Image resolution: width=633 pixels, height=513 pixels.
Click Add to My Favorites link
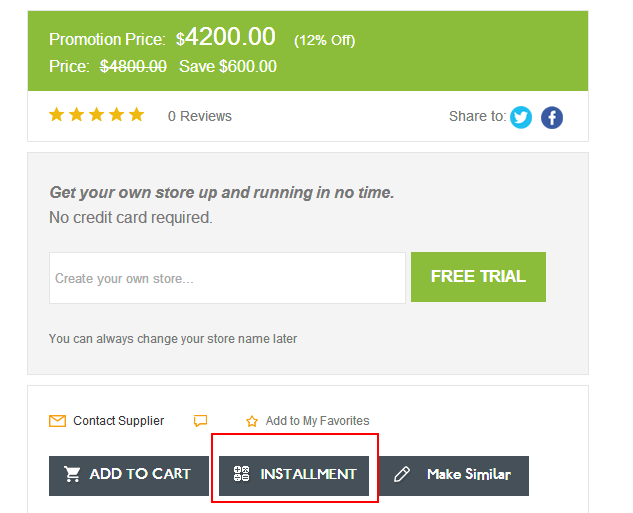tap(317, 421)
